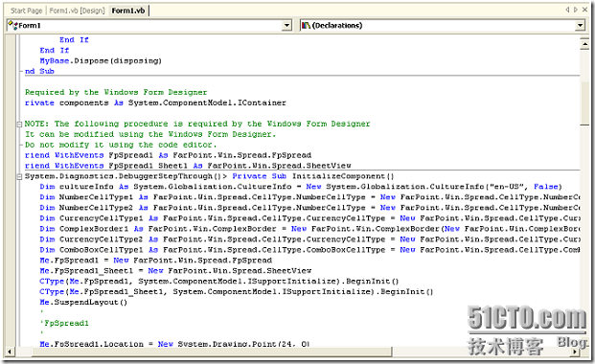Click 'Me.FpSpread1_Sheet1 = New' SheetView line
Screen dimensions: 595x364
click(x=175, y=271)
